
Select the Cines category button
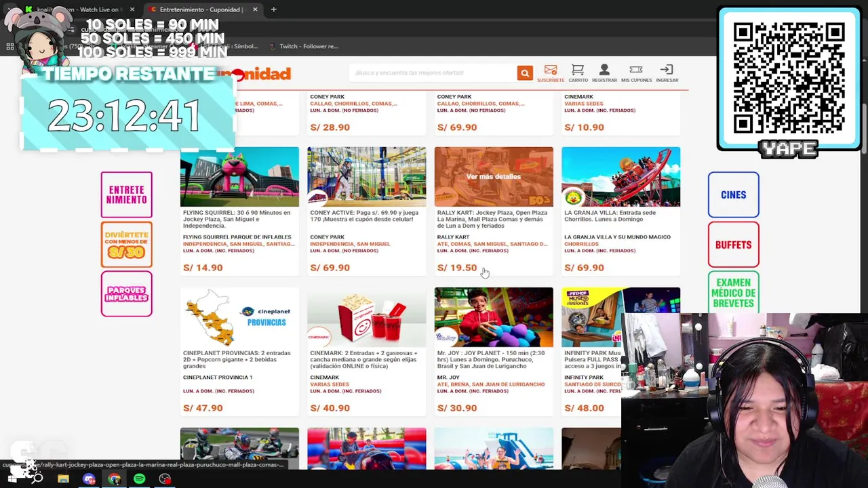click(x=734, y=195)
